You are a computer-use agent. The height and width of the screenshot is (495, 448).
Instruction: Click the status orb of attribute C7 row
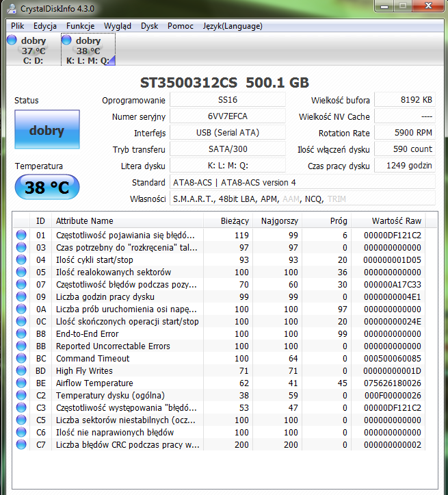[x=21, y=445]
